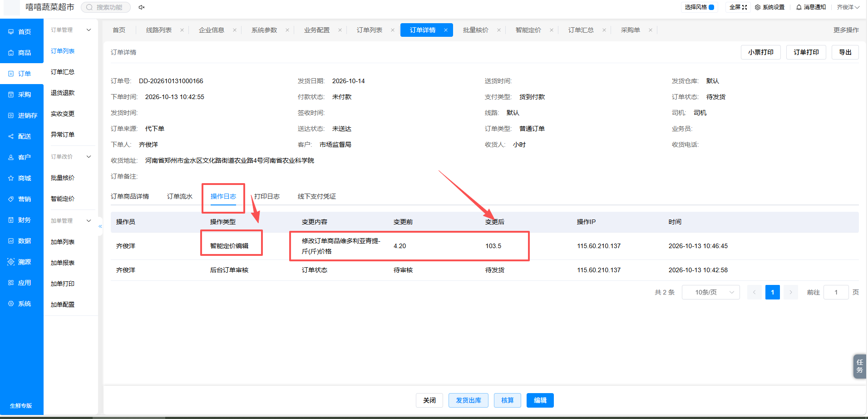Viewport: 868px width, 419px height.
Task: Click the 发货出库 button
Action: [x=469, y=400]
